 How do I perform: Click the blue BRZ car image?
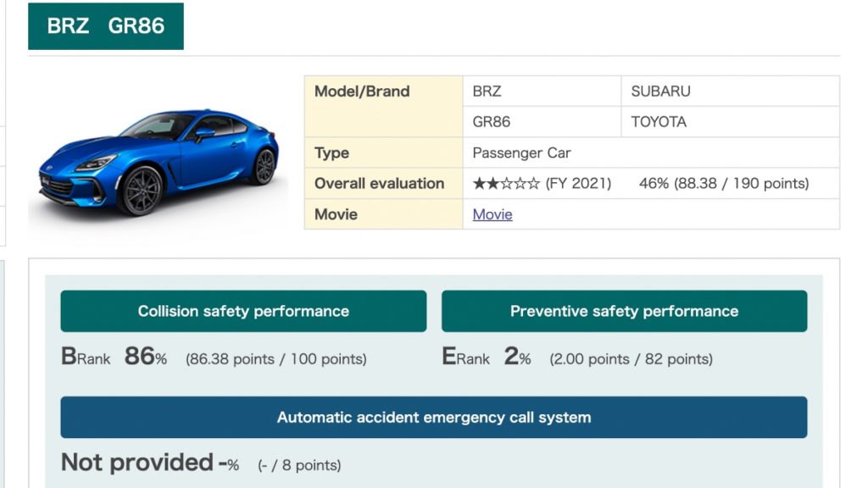(159, 161)
